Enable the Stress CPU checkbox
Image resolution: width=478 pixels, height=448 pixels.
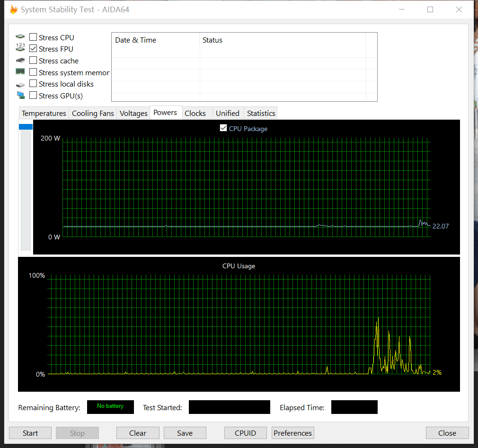[x=33, y=37]
